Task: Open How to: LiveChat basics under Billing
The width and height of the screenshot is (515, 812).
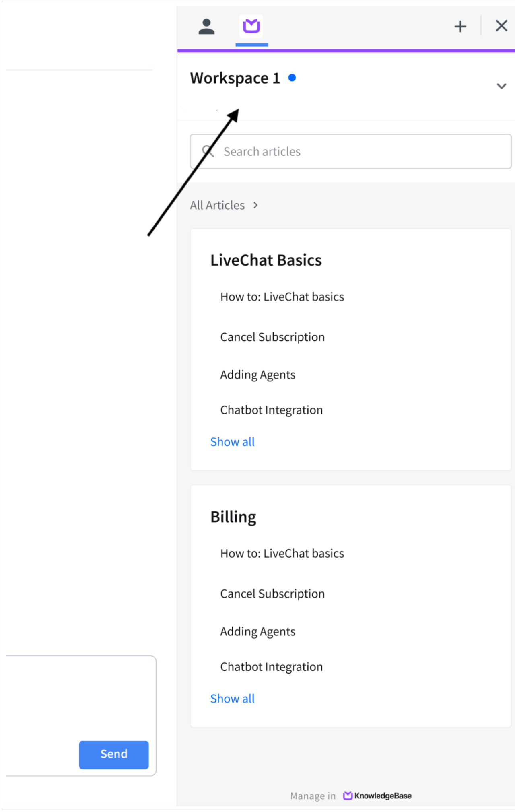Action: pyautogui.click(x=282, y=553)
